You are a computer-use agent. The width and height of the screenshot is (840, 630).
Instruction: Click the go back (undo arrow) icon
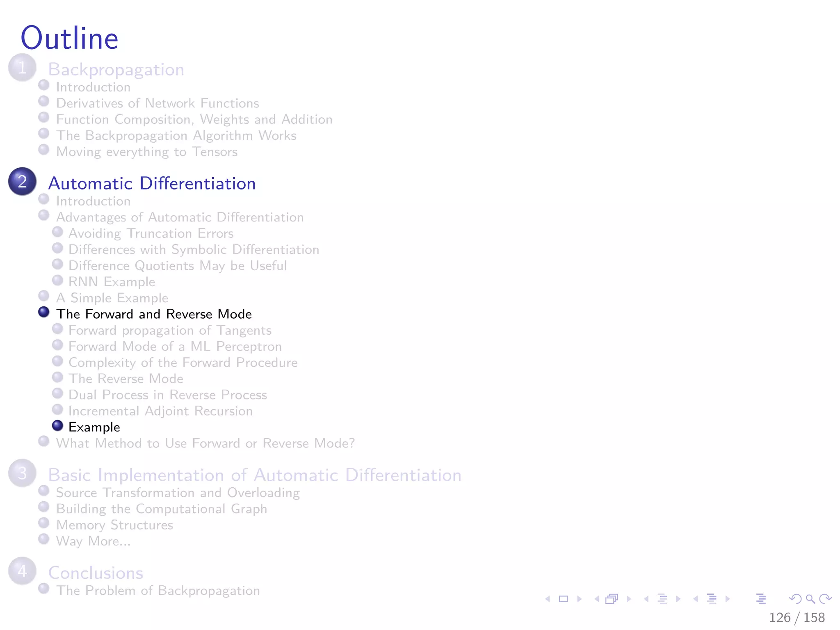(x=795, y=599)
